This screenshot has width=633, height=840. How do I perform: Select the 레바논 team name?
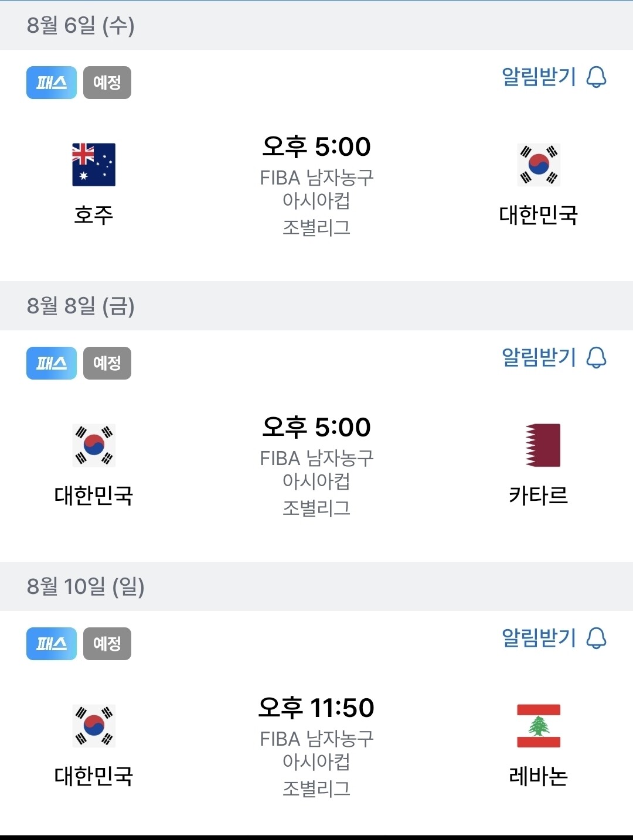[539, 776]
